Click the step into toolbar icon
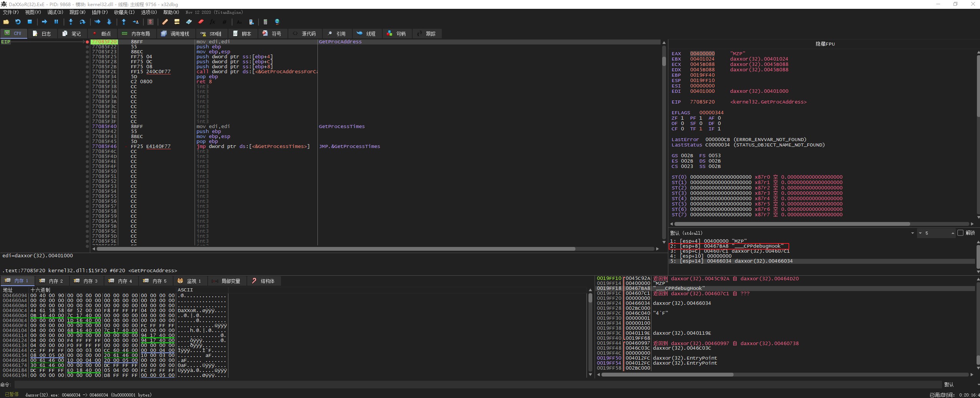 [x=71, y=22]
